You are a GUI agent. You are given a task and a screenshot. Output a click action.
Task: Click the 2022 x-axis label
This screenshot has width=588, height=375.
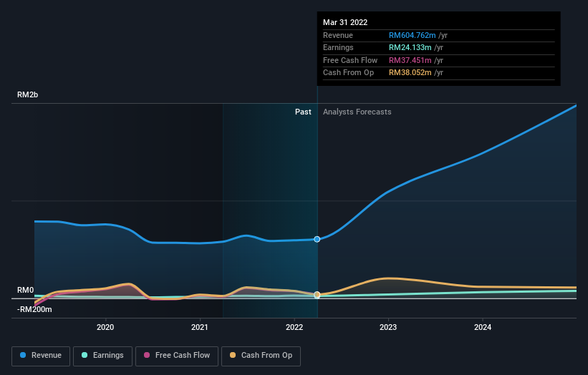(x=294, y=327)
